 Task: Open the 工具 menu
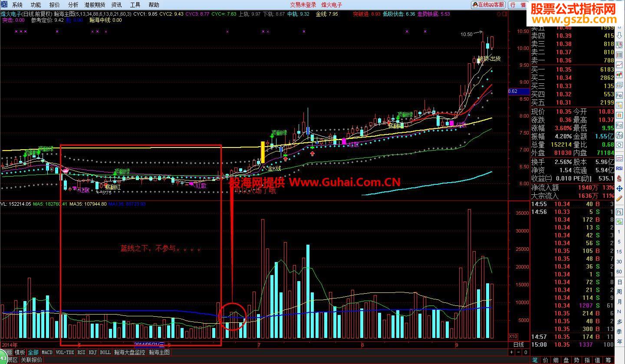135,5
